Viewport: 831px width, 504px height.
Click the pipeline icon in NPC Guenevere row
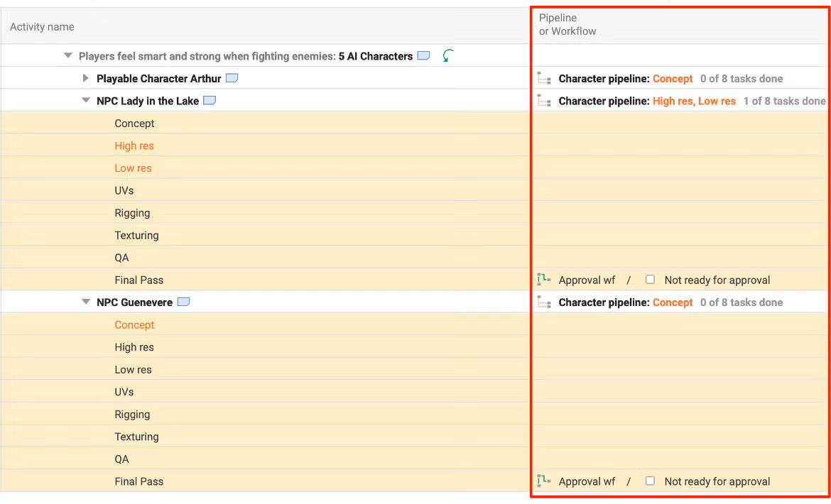(x=544, y=302)
